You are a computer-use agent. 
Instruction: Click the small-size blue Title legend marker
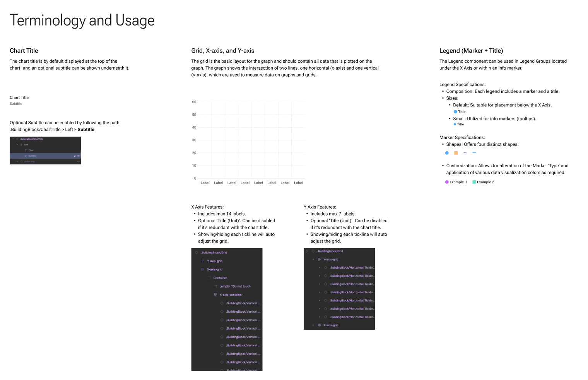point(455,124)
